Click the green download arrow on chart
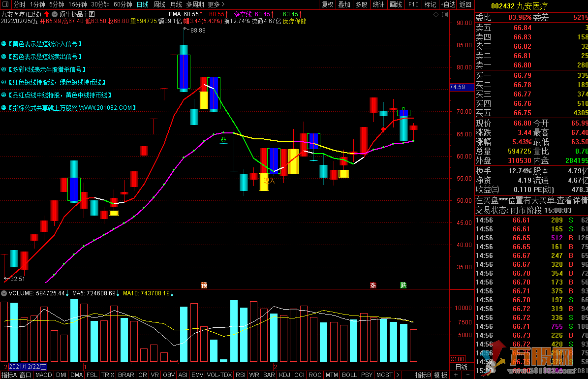 (x=223, y=141)
